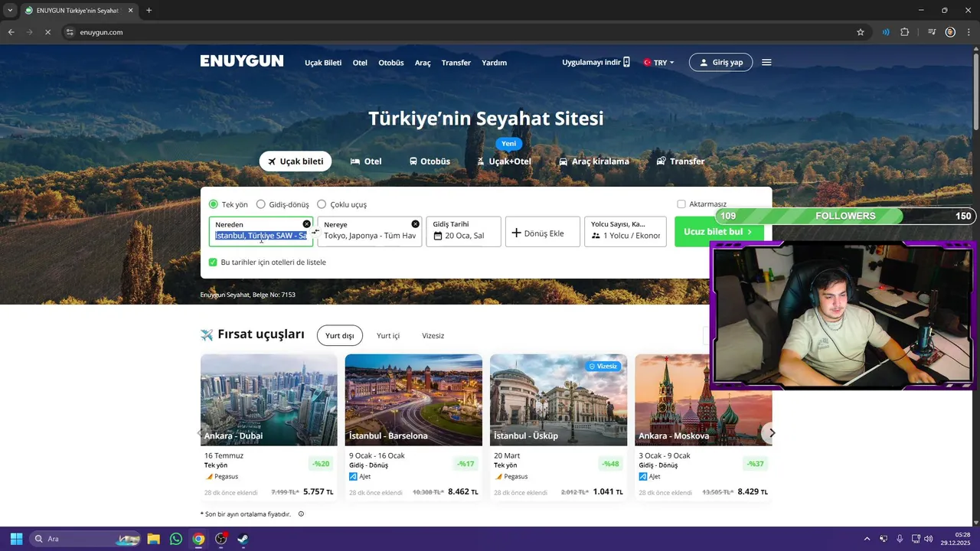Open TRY currency dropdown
Viewport: 980px width, 551px height.
tap(659, 63)
